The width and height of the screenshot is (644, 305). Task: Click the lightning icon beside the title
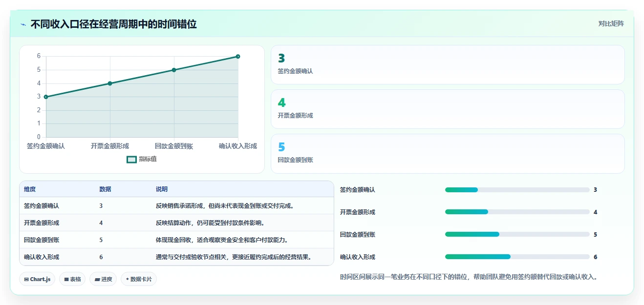point(23,24)
